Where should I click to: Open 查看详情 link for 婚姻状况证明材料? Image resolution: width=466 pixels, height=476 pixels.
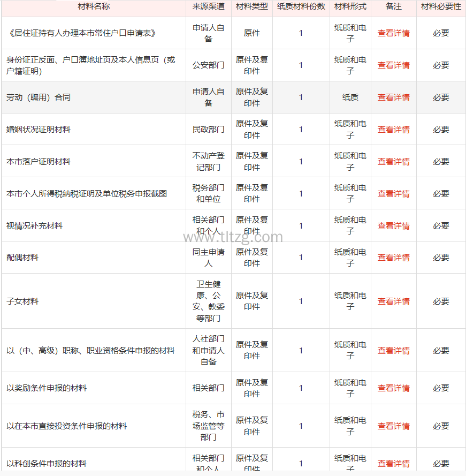[x=393, y=130]
